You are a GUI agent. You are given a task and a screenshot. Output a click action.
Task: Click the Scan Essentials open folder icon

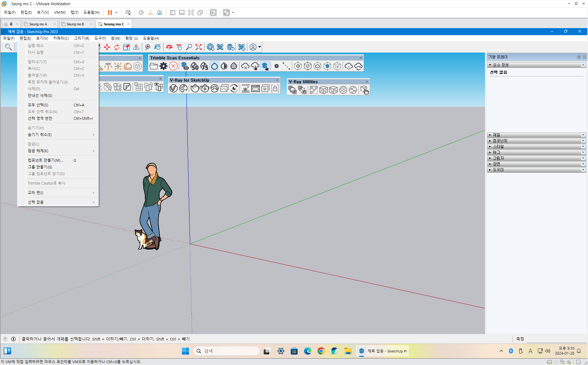(x=154, y=66)
